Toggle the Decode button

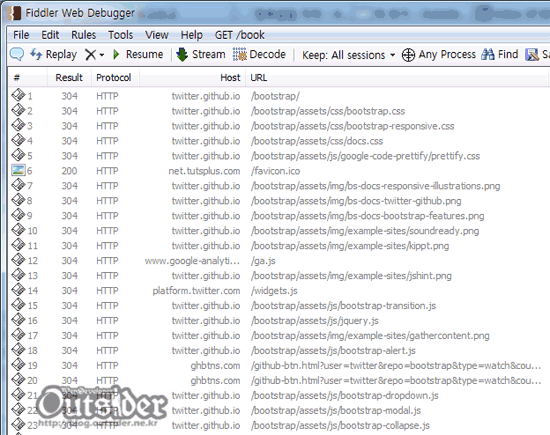pos(259,54)
